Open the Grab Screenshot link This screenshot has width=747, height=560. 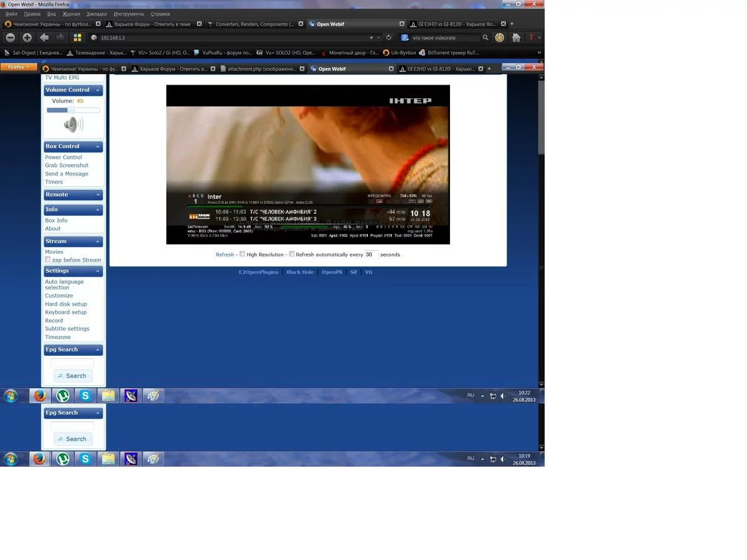click(67, 166)
